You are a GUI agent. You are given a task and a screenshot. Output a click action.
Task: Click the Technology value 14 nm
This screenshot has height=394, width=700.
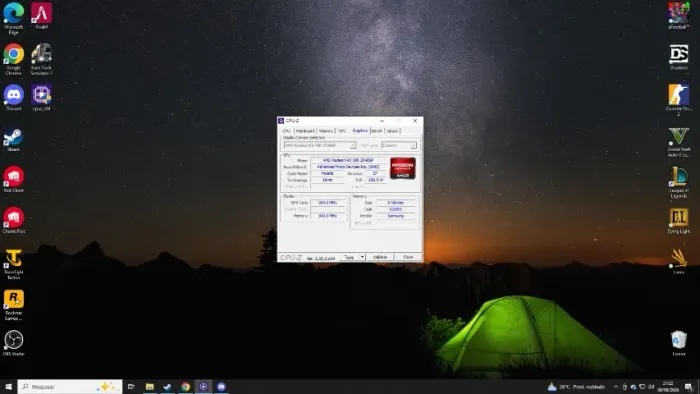[x=327, y=180]
